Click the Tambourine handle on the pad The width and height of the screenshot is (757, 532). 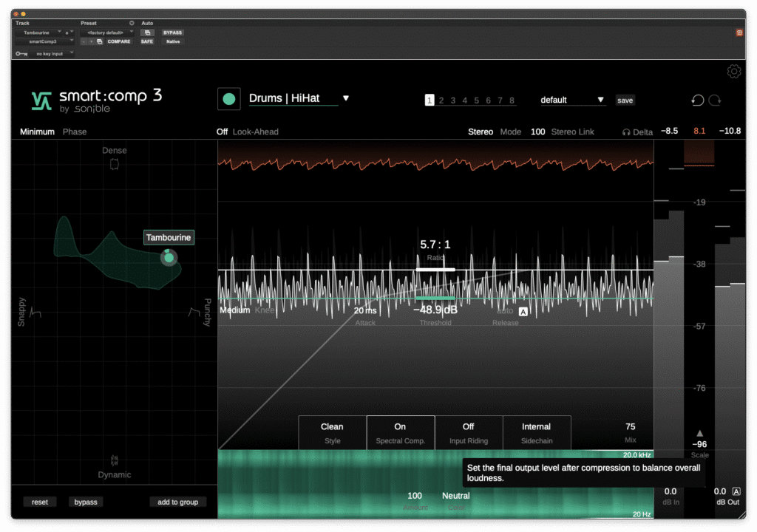point(169,257)
